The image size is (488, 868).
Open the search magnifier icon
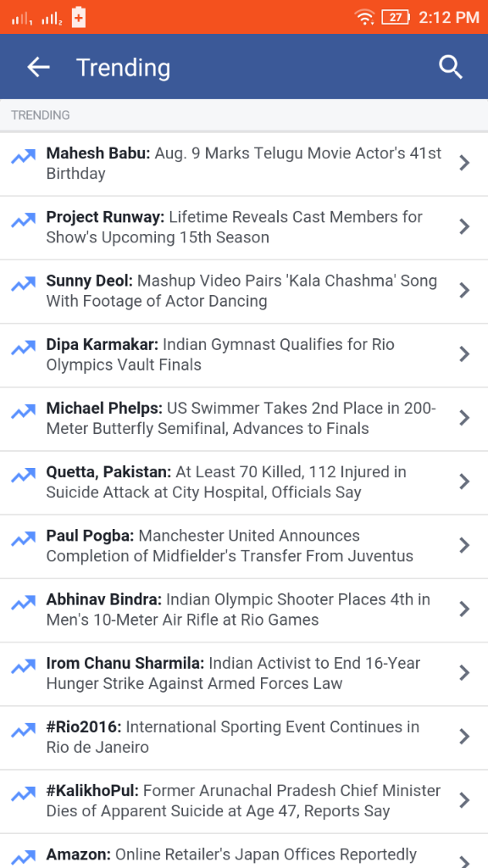click(x=451, y=67)
